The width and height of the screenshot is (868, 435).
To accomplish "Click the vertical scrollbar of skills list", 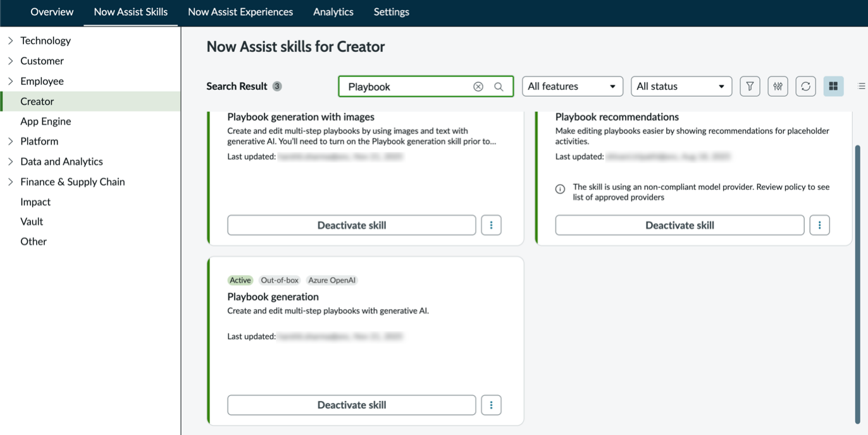I will point(858,285).
